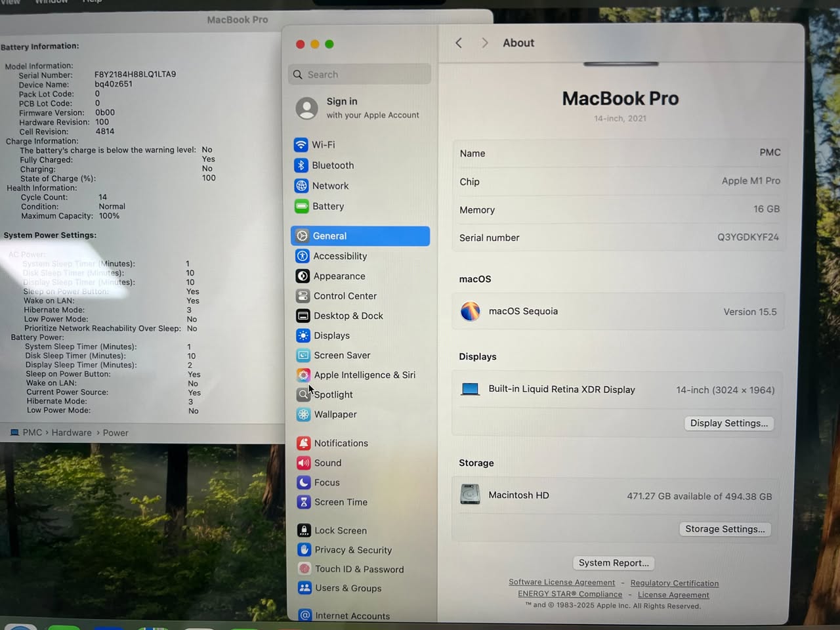Open the License Agreement link
Viewport: 840px width, 630px height.
tap(673, 595)
